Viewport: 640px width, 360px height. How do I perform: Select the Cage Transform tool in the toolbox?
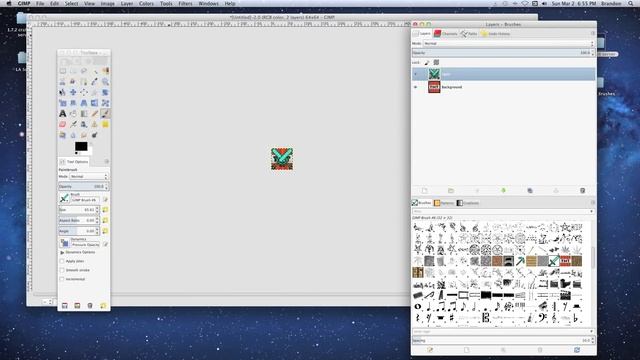coord(105,103)
